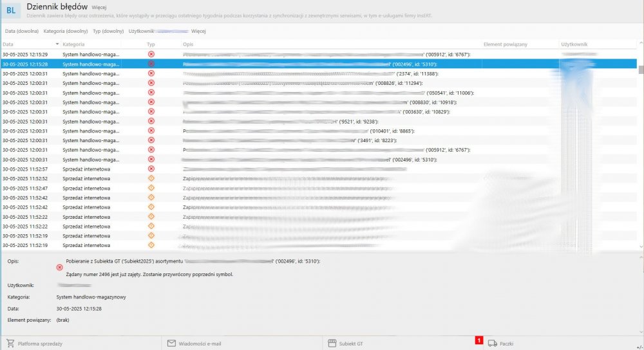
Task: Switch to the Subiekt GT bottom tab
Action: click(352, 344)
